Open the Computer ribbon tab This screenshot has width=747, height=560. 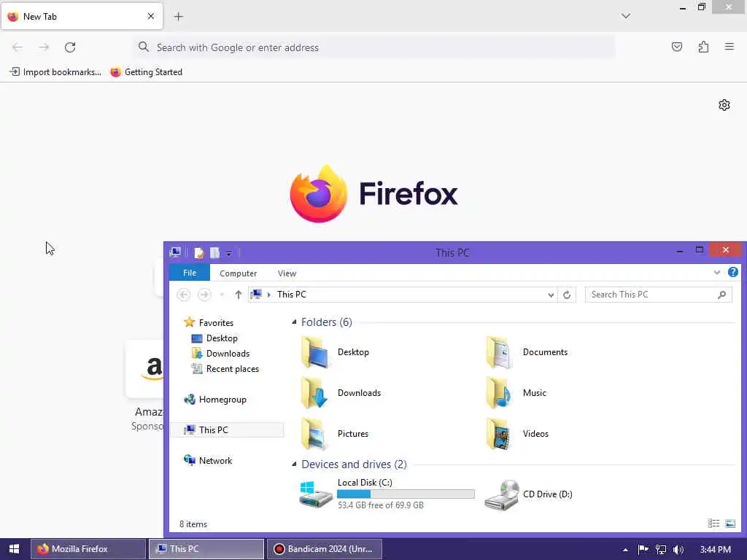239,273
